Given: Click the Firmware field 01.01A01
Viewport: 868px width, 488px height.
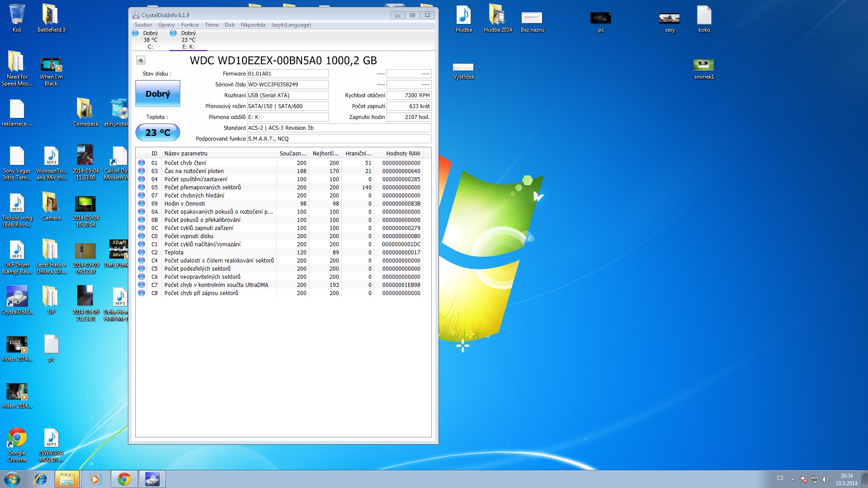Looking at the screenshot, I should 288,74.
